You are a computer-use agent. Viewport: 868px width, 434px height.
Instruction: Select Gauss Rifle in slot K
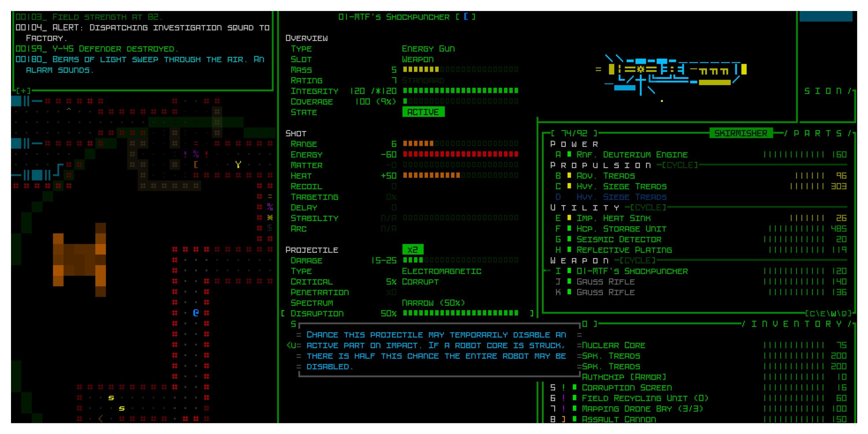[606, 293]
